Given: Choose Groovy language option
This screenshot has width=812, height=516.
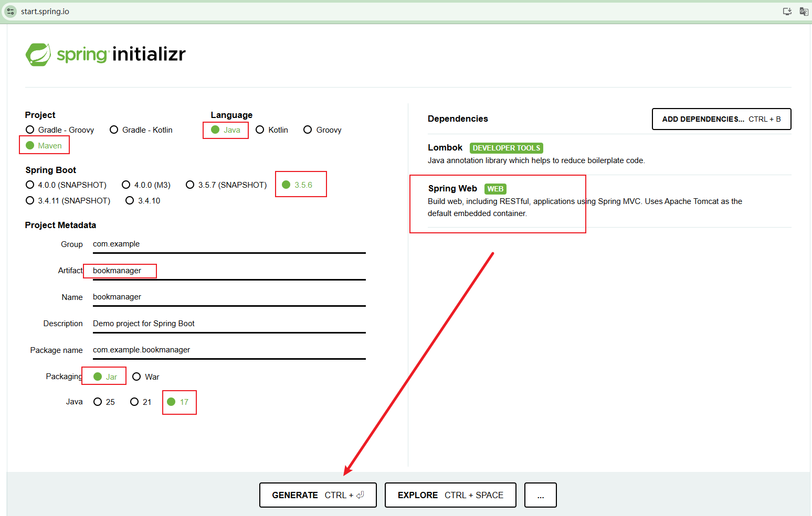Looking at the screenshot, I should click(322, 130).
